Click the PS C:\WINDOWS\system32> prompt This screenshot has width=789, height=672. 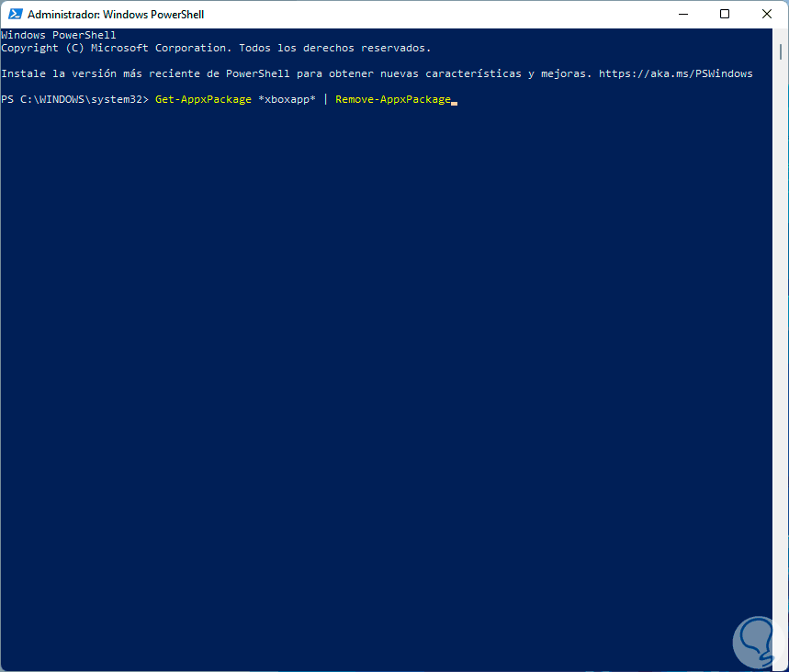tap(75, 99)
